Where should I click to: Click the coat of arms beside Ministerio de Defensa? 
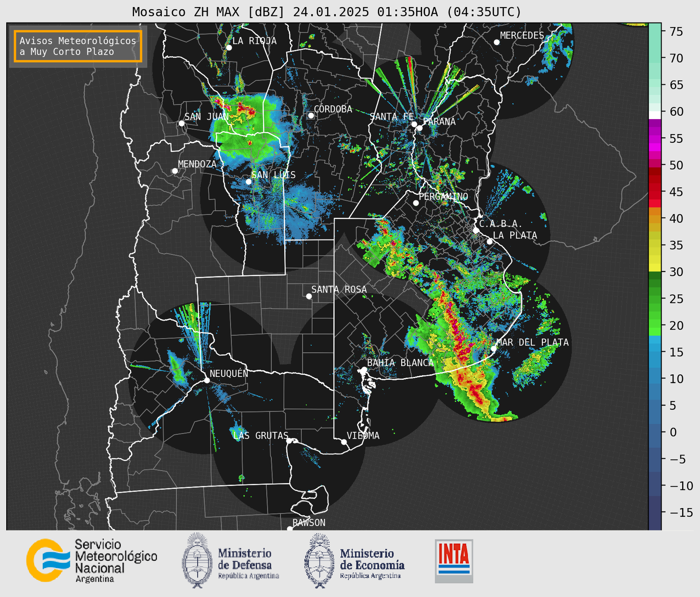coord(197,560)
